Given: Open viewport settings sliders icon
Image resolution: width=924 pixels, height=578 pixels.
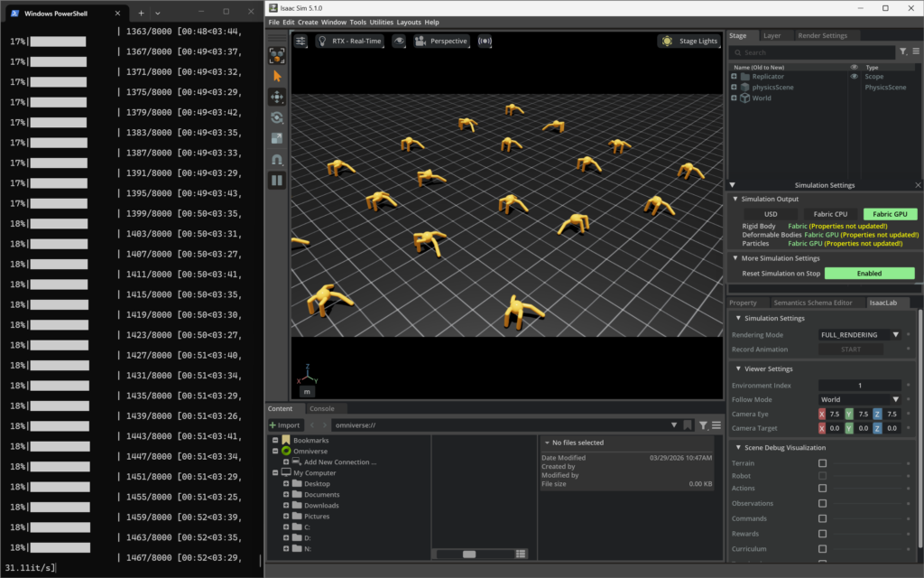Looking at the screenshot, I should pos(300,42).
